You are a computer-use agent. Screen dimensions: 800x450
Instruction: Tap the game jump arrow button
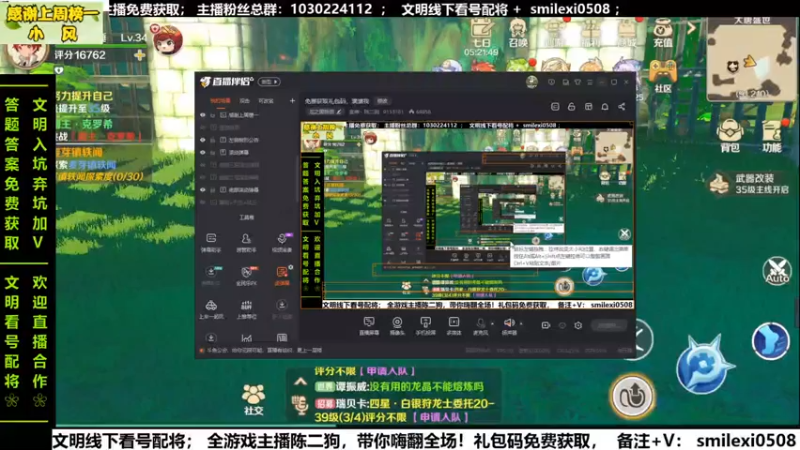[x=632, y=396]
